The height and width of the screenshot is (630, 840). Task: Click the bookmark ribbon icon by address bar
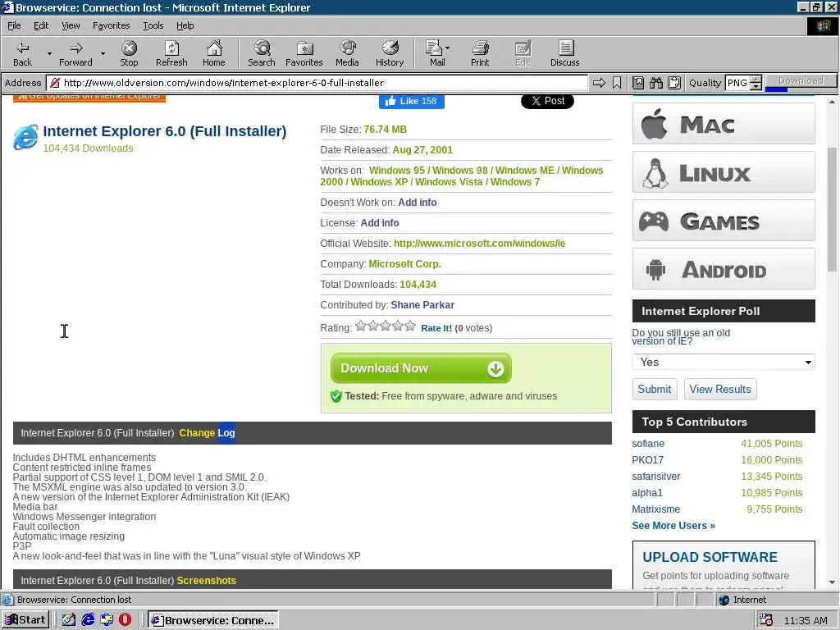617,83
